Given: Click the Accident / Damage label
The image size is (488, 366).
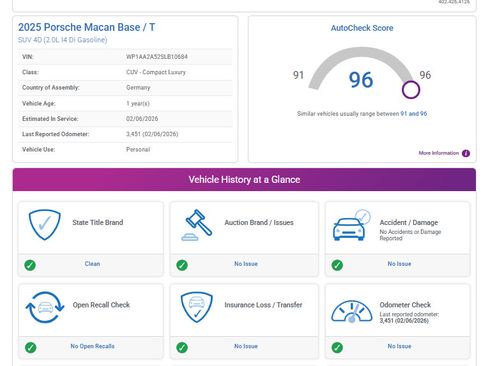Looking at the screenshot, I should tap(409, 222).
